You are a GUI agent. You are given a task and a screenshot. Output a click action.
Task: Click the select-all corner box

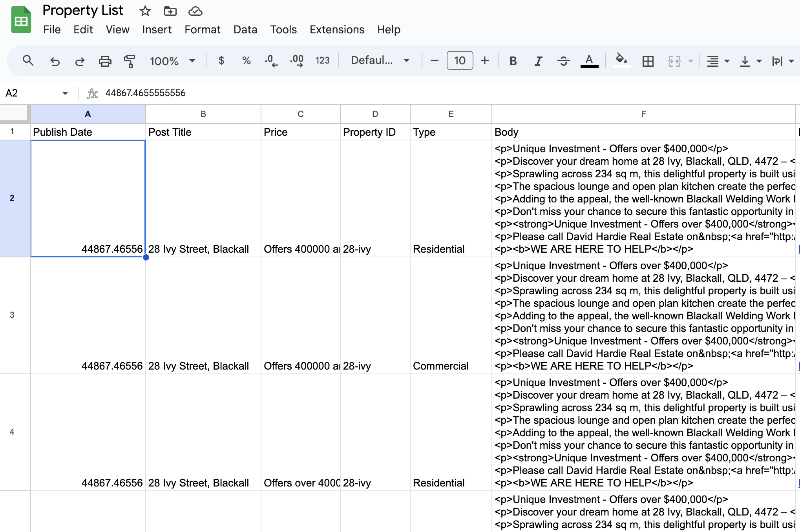pyautogui.click(x=14, y=114)
